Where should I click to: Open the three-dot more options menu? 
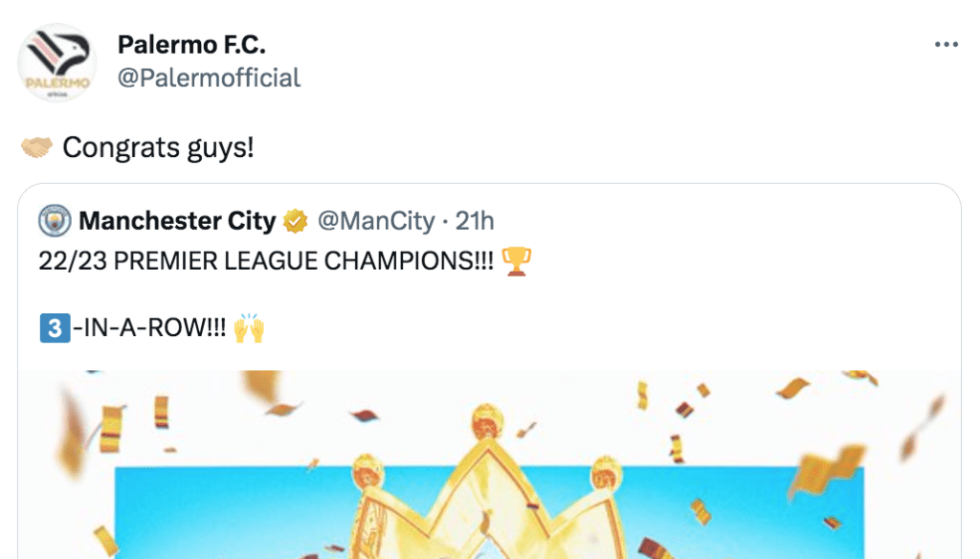click(946, 45)
